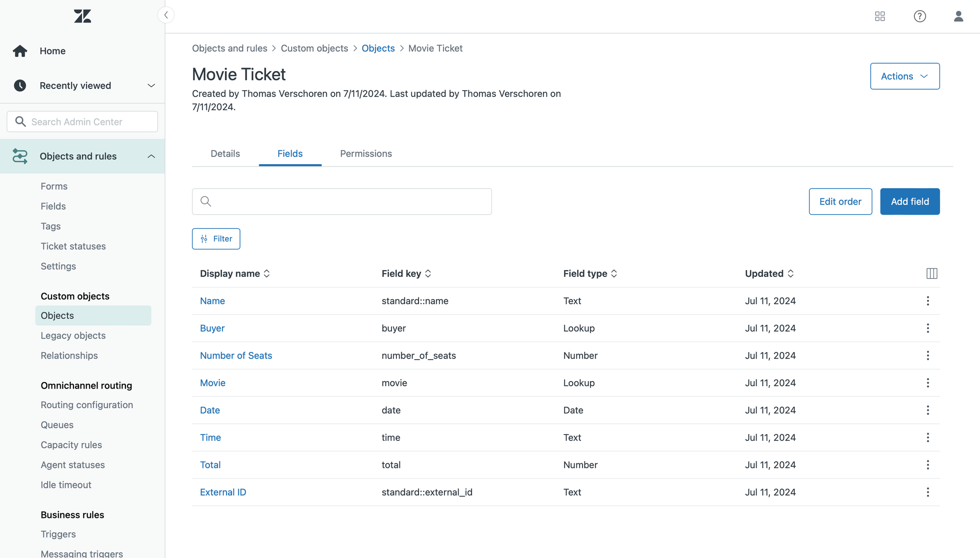Click the Home icon in sidebar
The height and width of the screenshot is (558, 980).
click(20, 51)
